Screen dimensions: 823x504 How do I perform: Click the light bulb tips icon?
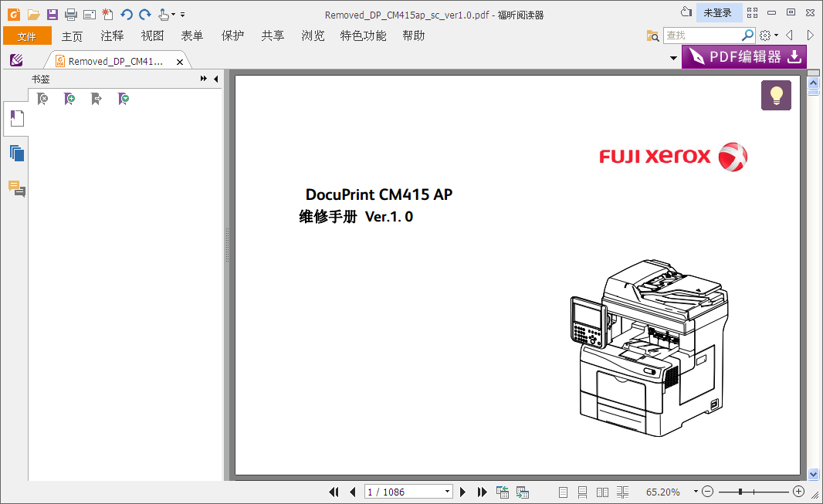coord(776,96)
